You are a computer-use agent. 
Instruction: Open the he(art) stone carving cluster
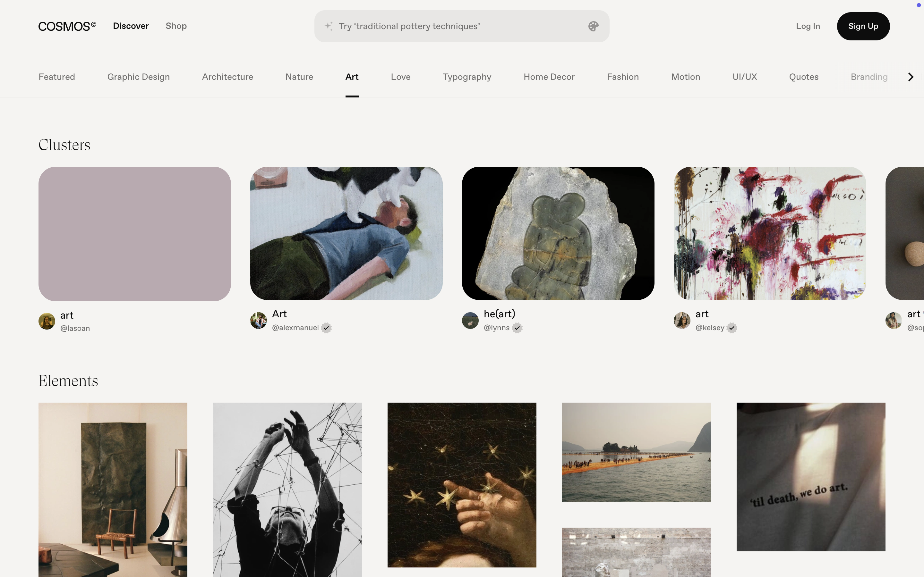click(558, 233)
